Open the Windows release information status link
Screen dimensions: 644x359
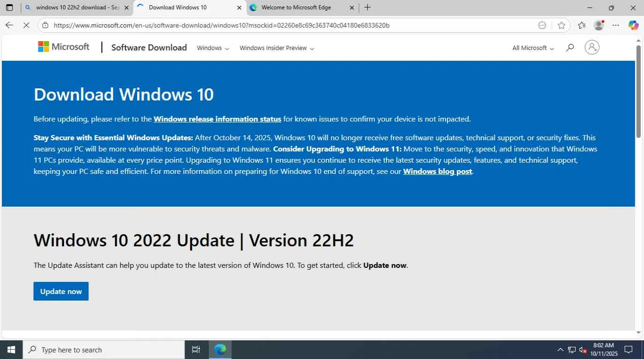[x=217, y=119]
